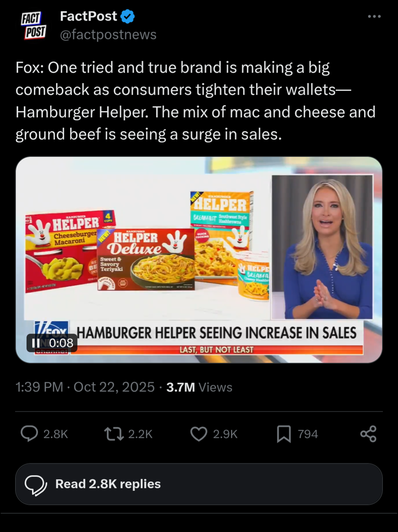Click the Oct 22, 2025 post date
The width and height of the screenshot is (398, 532).
[114, 387]
